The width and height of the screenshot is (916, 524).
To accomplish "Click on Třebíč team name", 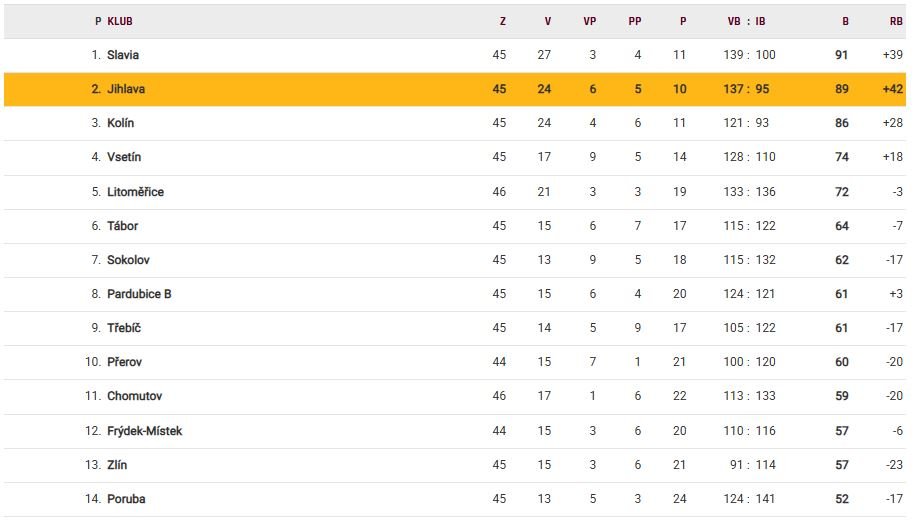I will coord(123,328).
